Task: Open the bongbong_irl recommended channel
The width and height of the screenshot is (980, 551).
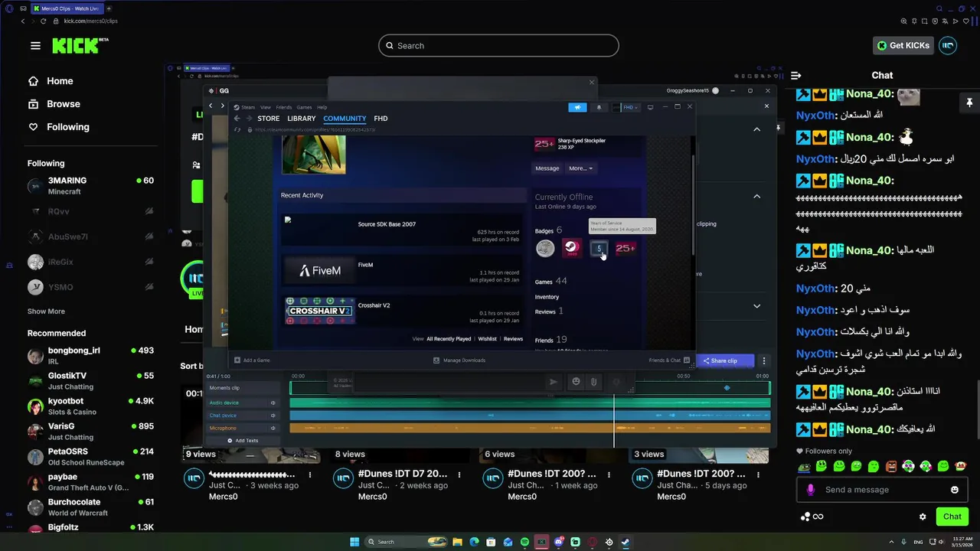Action: click(90, 356)
